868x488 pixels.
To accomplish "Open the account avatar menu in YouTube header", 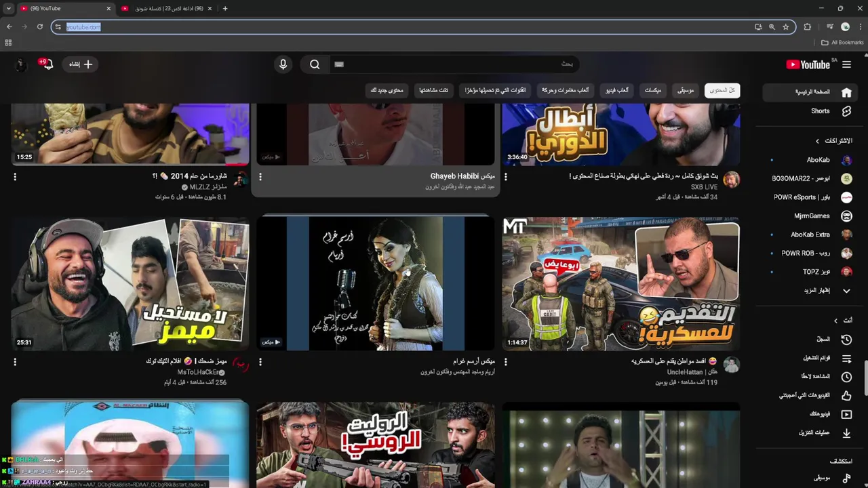I will [20, 64].
